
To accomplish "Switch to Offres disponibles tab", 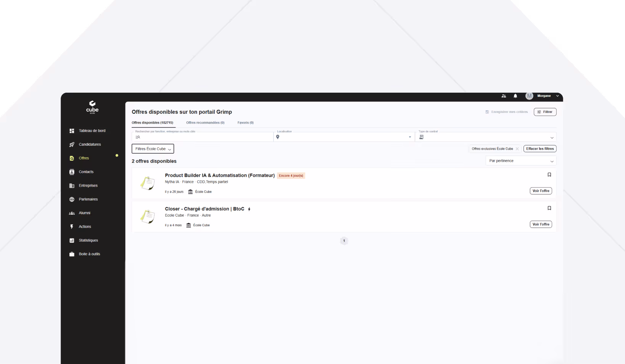I will coord(152,123).
